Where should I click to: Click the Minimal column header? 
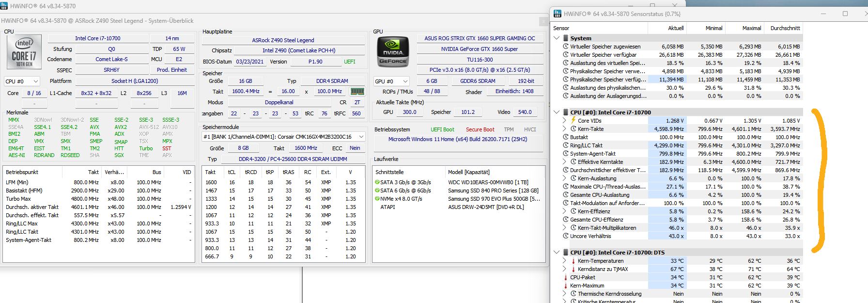click(x=706, y=28)
